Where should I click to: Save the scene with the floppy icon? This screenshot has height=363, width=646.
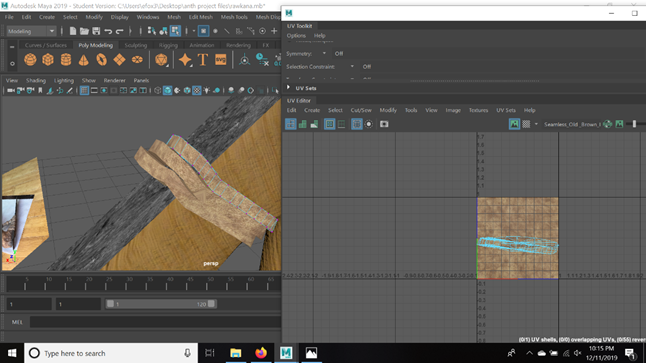coord(96,31)
